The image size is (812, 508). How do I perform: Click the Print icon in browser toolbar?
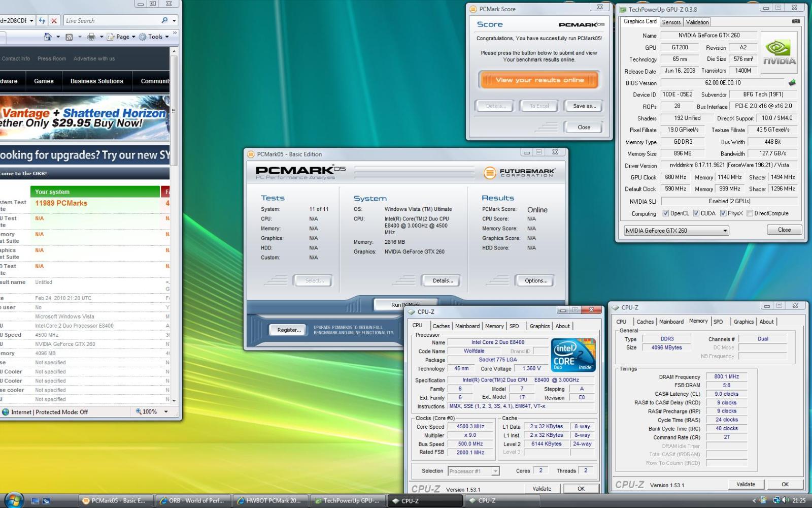91,37
